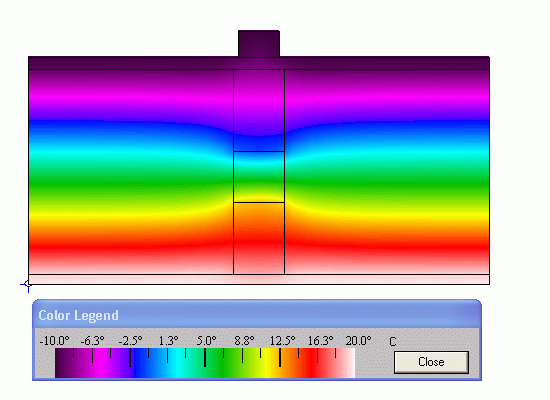Image resolution: width=550 pixels, height=400 pixels.
Task: Click the 12.5° legend label
Action: coord(282,341)
